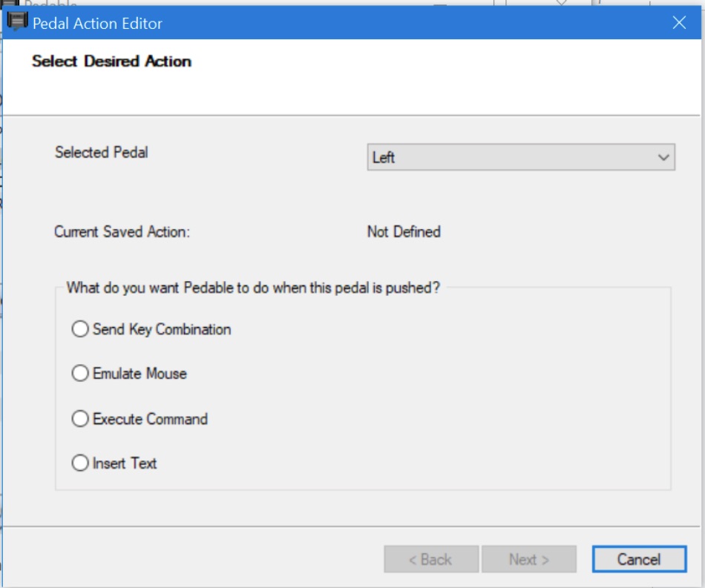Close the Pedal Action Editor dialog
The width and height of the screenshot is (705, 588).
[678, 23]
